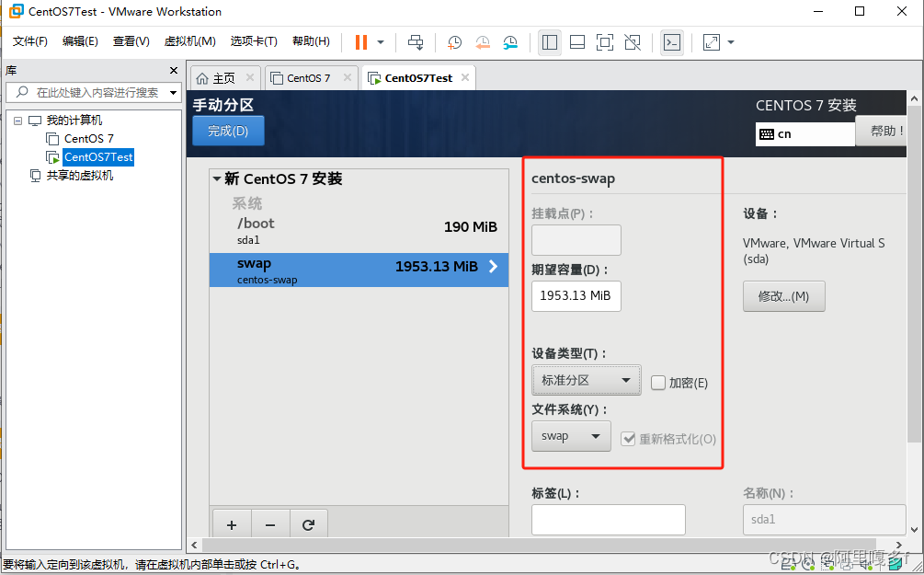Toggle the console view icon
The width and height of the screenshot is (924, 575).
pos(672,42)
